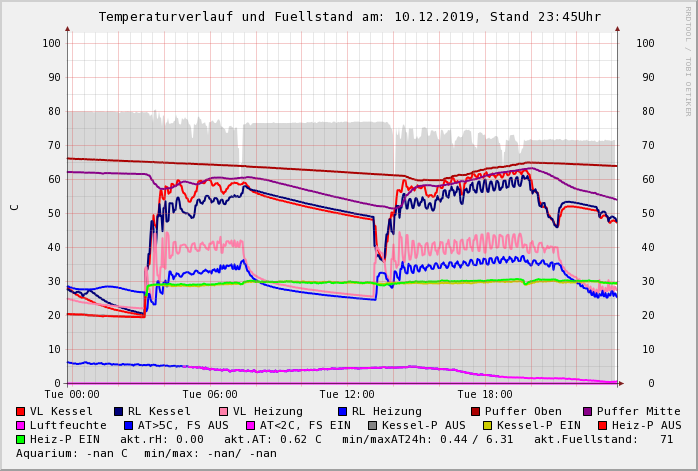Click the Tue 06:00 time axis label
The height and width of the screenshot is (471, 698).
(x=209, y=394)
